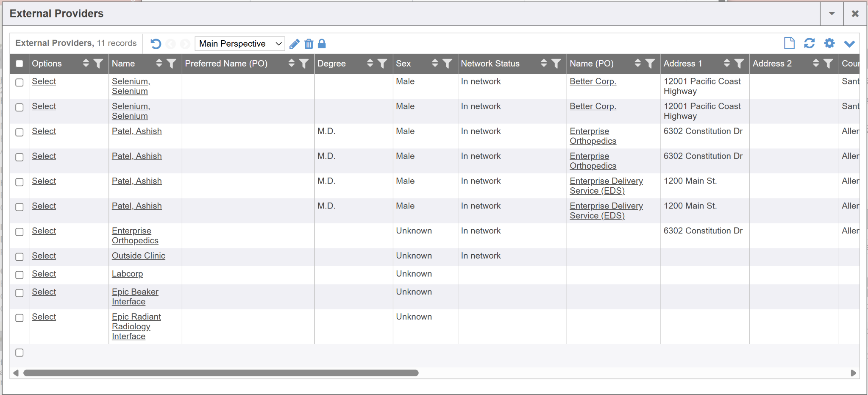Click the undo/reset perspective icon
868x395 pixels.
click(x=156, y=44)
